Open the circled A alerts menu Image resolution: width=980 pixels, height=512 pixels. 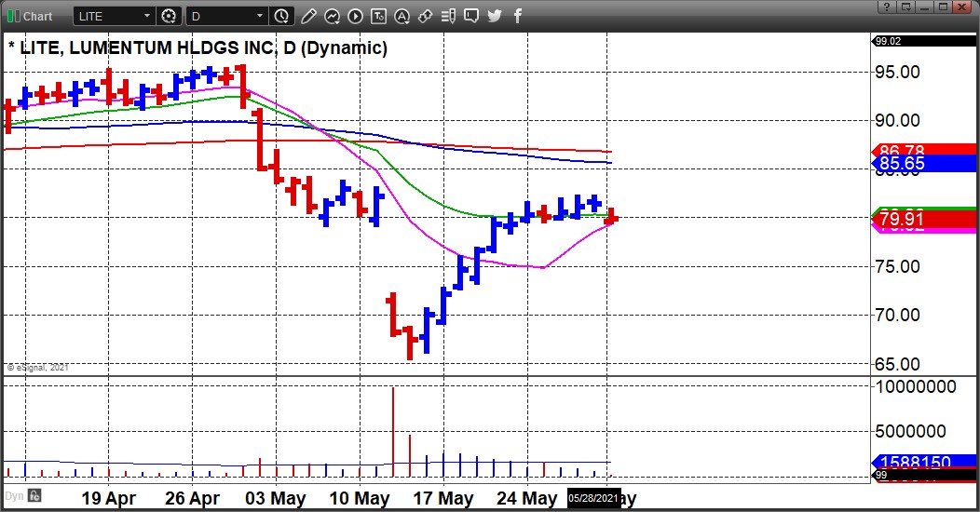click(402, 16)
